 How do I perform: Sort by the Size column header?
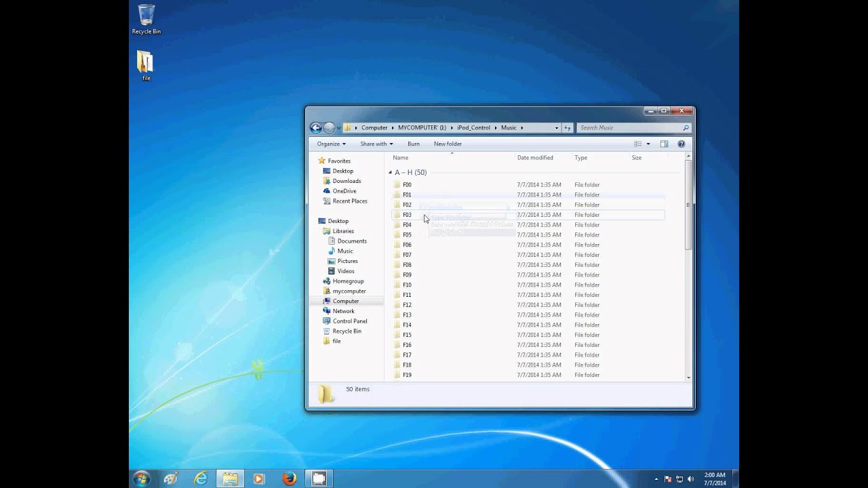click(637, 158)
